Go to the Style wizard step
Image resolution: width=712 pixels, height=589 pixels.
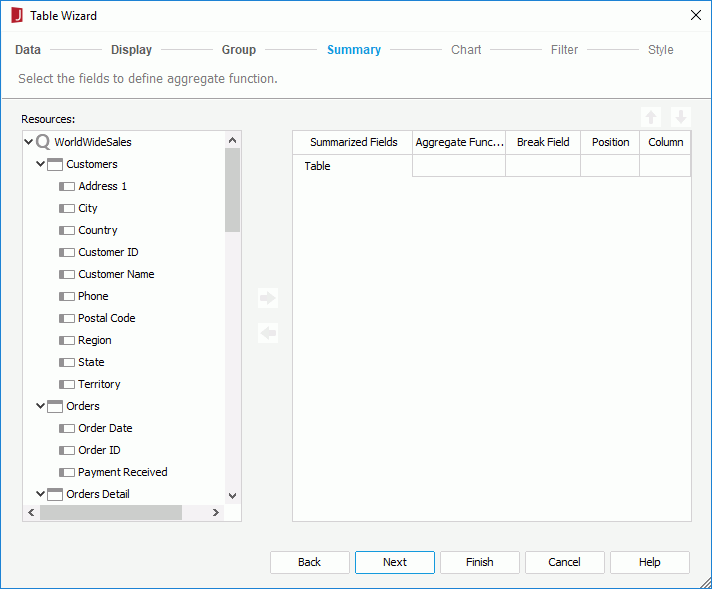click(x=660, y=49)
